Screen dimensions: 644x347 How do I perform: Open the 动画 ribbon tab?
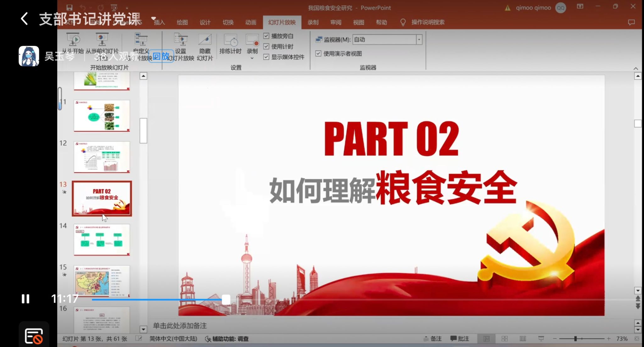[x=250, y=22]
